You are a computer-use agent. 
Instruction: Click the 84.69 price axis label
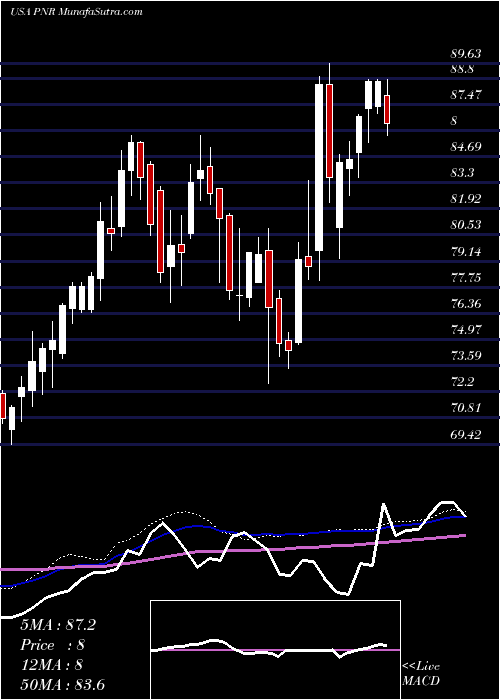tap(466, 147)
